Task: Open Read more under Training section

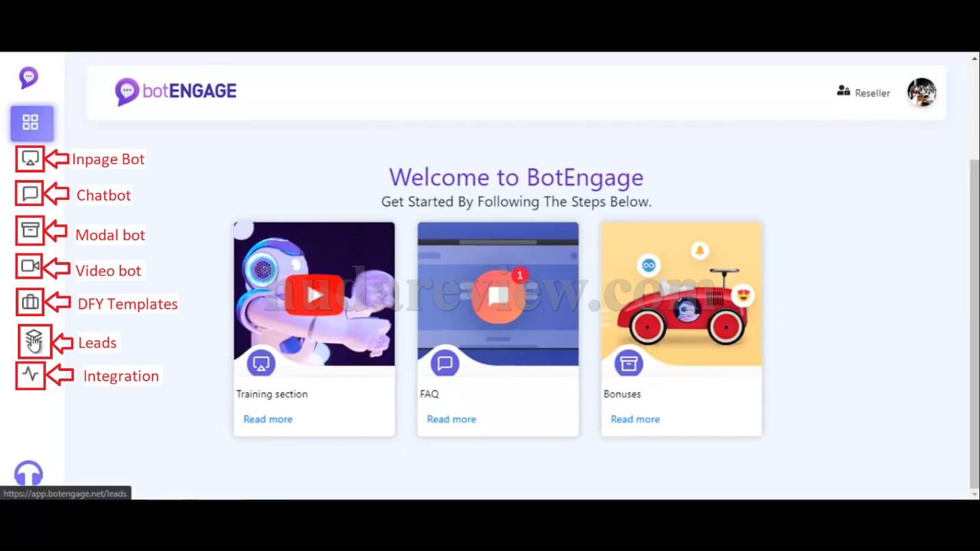Action: [x=268, y=419]
